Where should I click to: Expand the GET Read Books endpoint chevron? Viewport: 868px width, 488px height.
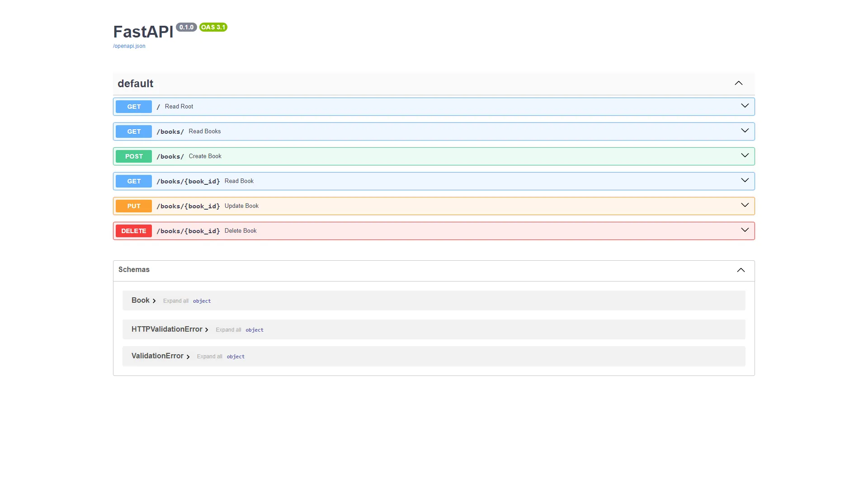click(745, 131)
